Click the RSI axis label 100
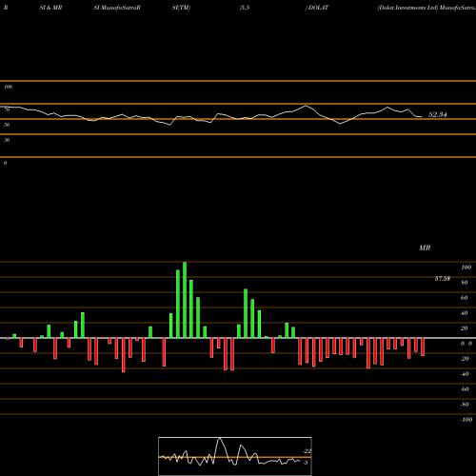Image resolution: width=476 pixels, height=476 pixels. pyautogui.click(x=9, y=87)
